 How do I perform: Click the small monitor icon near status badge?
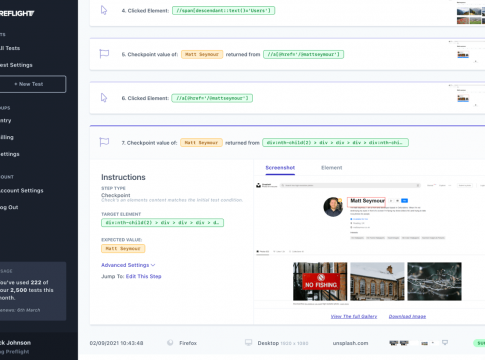[x=445, y=343]
